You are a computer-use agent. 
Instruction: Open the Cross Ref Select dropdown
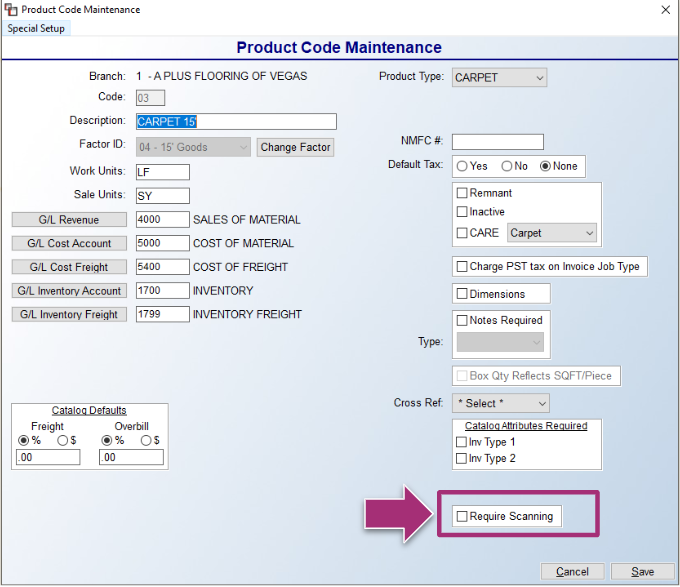click(x=500, y=403)
